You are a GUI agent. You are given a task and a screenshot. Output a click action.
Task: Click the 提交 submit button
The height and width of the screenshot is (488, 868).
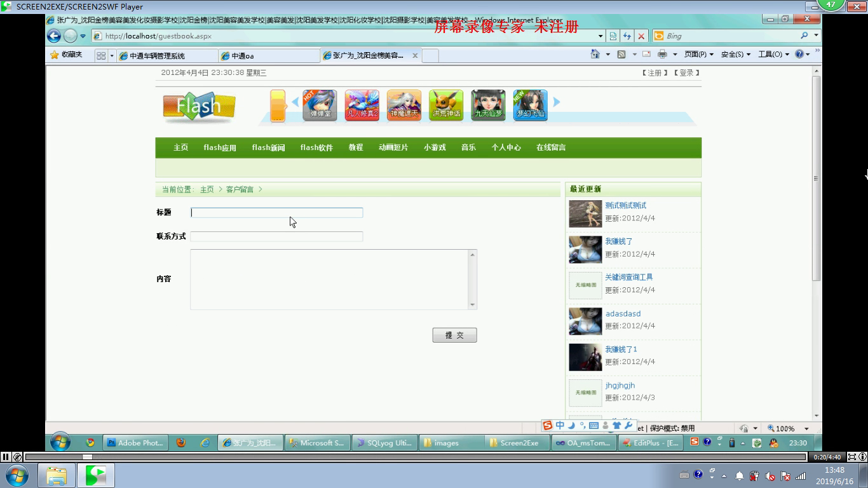coord(454,335)
